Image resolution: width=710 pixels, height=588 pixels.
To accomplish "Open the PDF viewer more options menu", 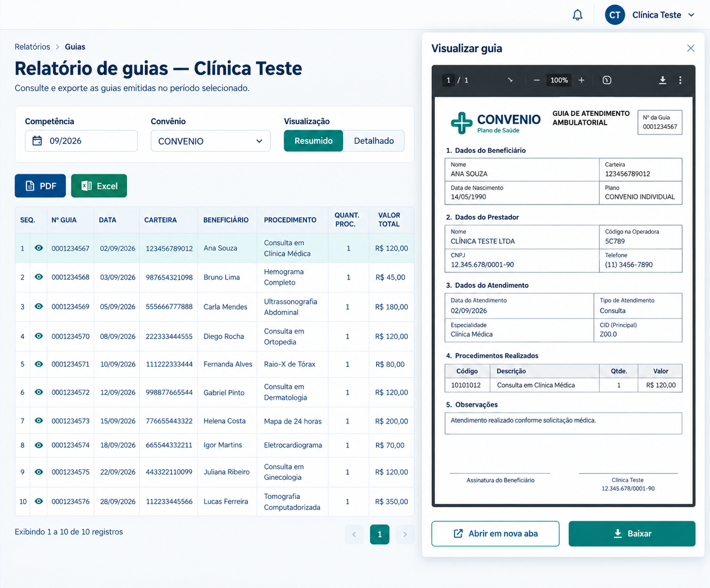I will [680, 80].
